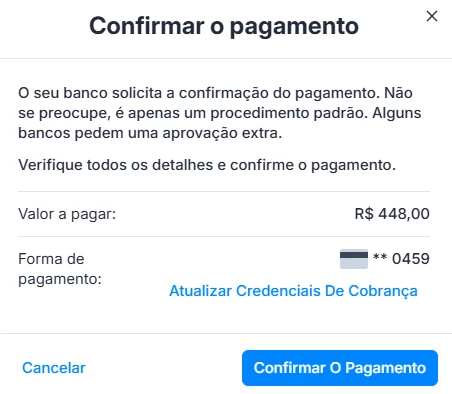Screen dimensions: 452x394
Task: Click the credit card icon
Action: (x=354, y=259)
